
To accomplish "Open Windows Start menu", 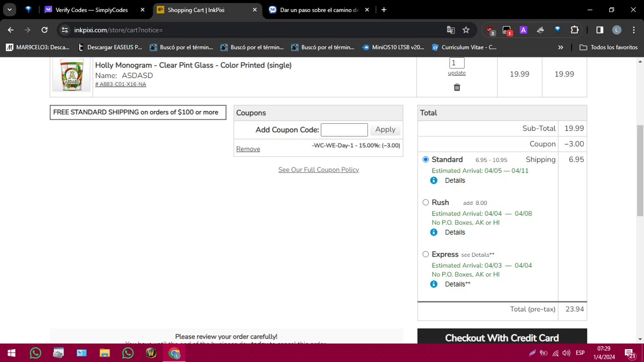I will [x=12, y=353].
